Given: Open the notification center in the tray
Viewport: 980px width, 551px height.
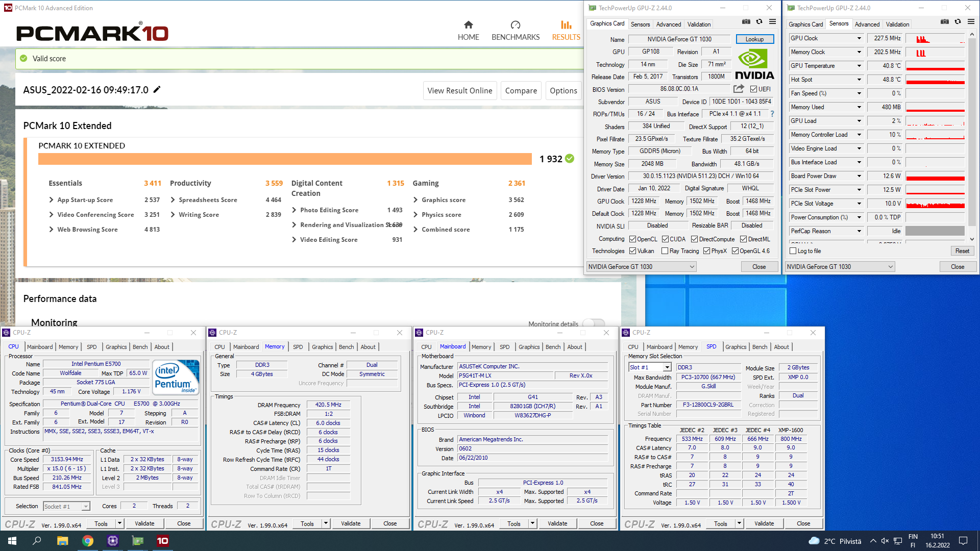Looking at the screenshot, I should [963, 541].
